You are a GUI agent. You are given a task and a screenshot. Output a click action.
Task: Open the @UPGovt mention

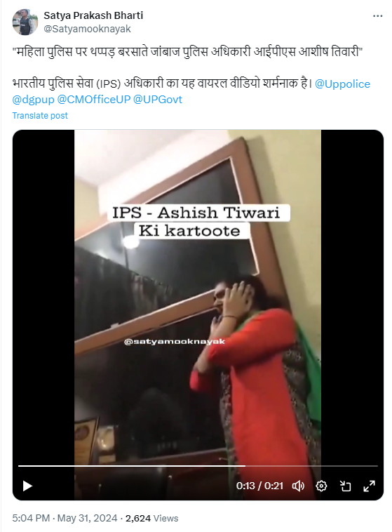click(158, 100)
